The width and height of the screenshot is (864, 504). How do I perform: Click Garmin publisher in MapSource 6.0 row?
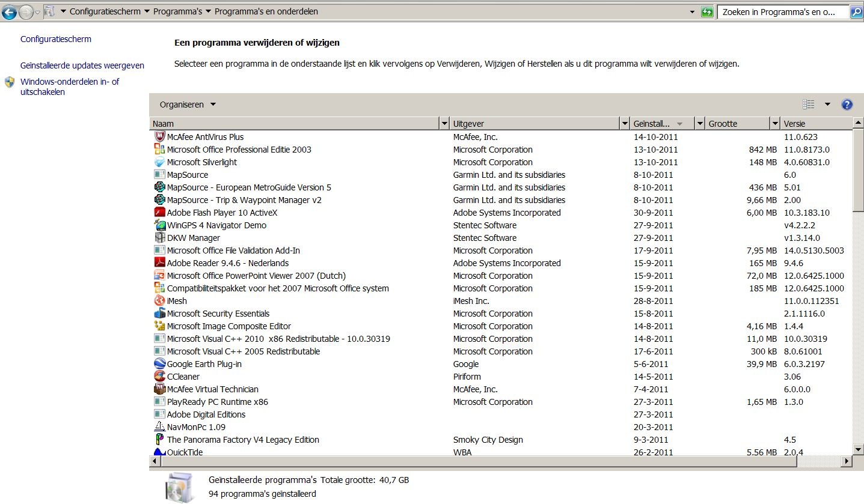[509, 175]
